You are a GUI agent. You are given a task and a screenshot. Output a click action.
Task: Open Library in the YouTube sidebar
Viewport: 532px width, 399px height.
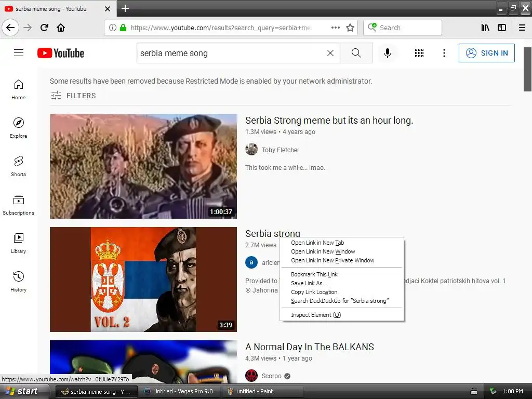click(19, 243)
